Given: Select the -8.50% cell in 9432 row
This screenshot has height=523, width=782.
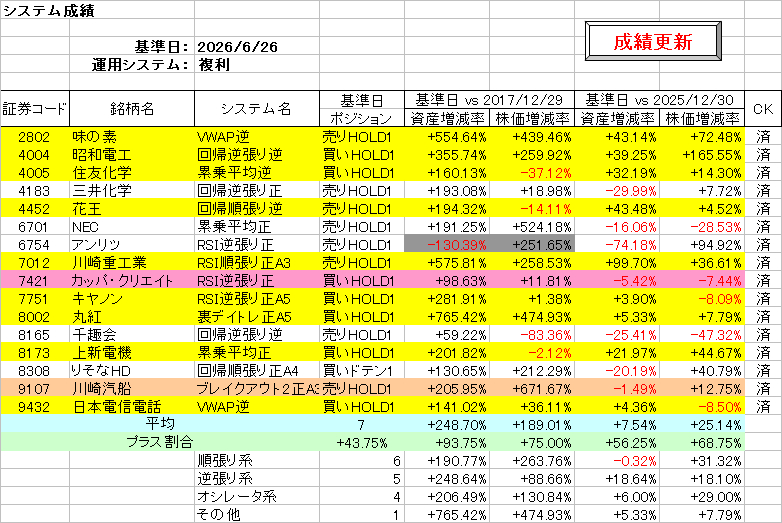Looking at the screenshot, I should point(702,406).
